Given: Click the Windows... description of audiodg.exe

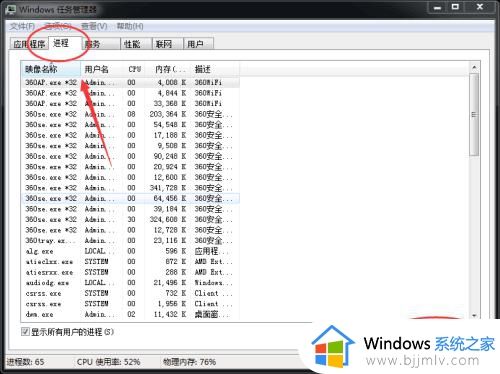Looking at the screenshot, I should pyautogui.click(x=213, y=283).
